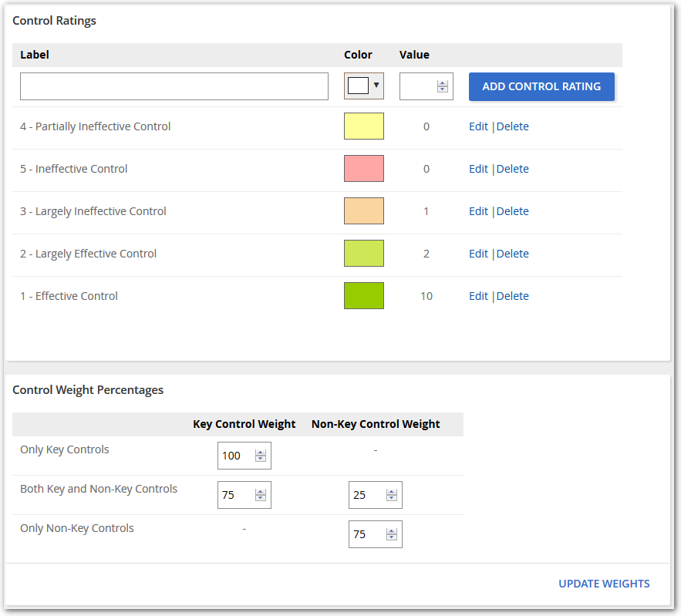This screenshot has width=681, height=616.
Task: Edit the 5 - Ineffective Control rating
Action: click(478, 169)
